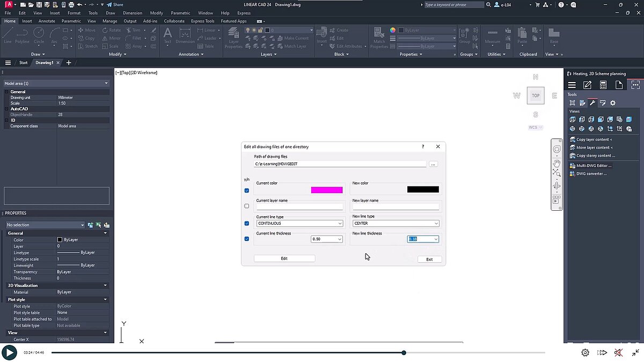Enable the Current layer name checkbox

coord(246,206)
